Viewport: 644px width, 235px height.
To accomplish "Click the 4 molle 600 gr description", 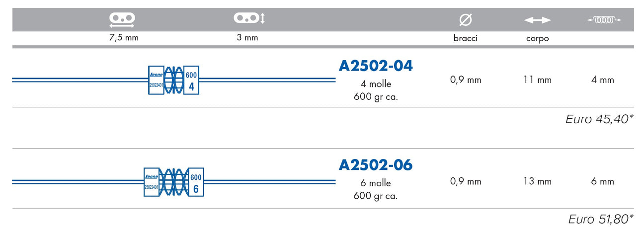I will 376,90.
